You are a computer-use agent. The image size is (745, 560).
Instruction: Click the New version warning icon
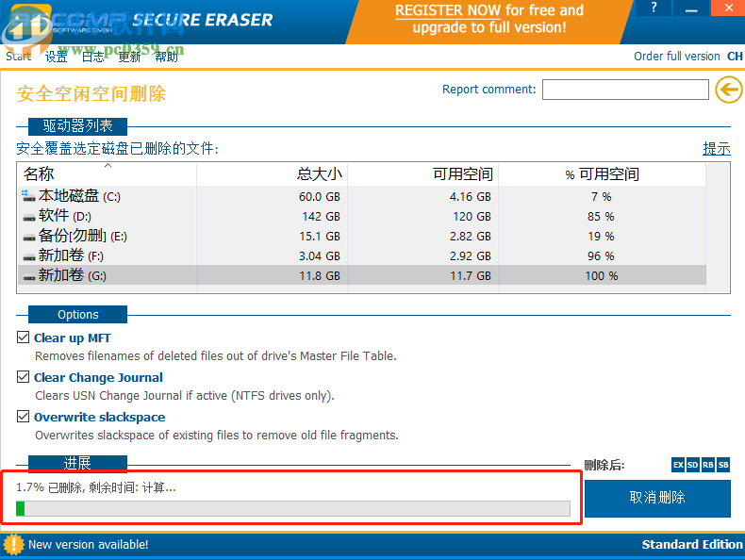point(13,544)
